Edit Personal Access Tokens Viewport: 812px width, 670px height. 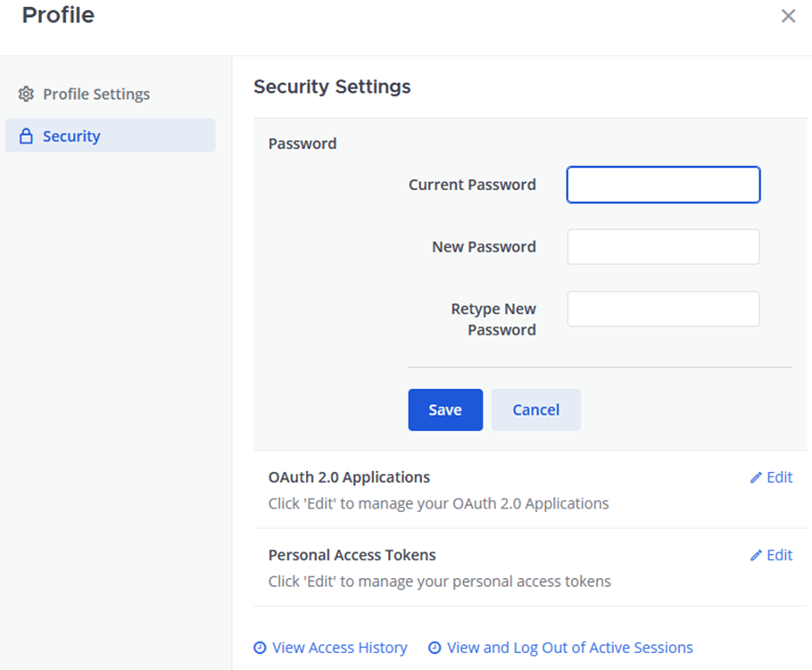coord(779,555)
